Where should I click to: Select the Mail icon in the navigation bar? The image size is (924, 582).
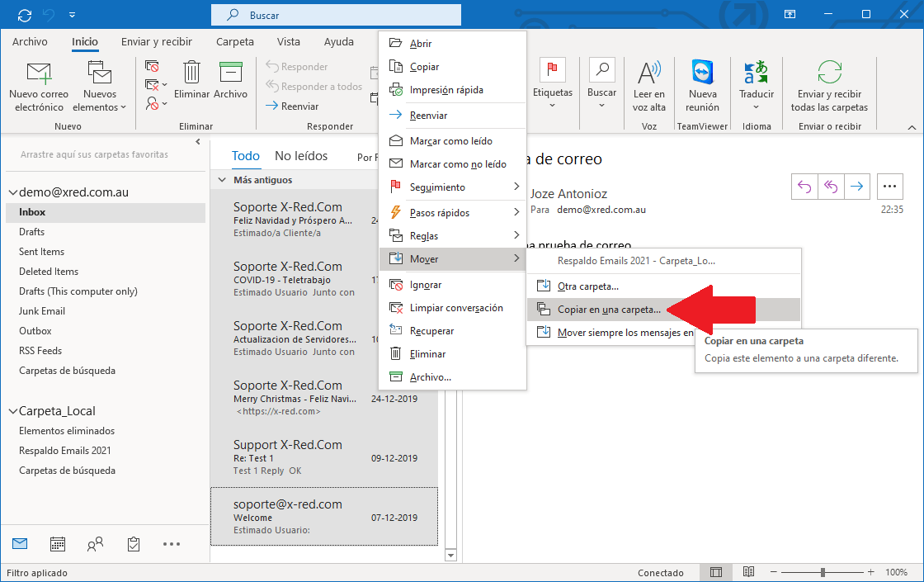tap(19, 543)
